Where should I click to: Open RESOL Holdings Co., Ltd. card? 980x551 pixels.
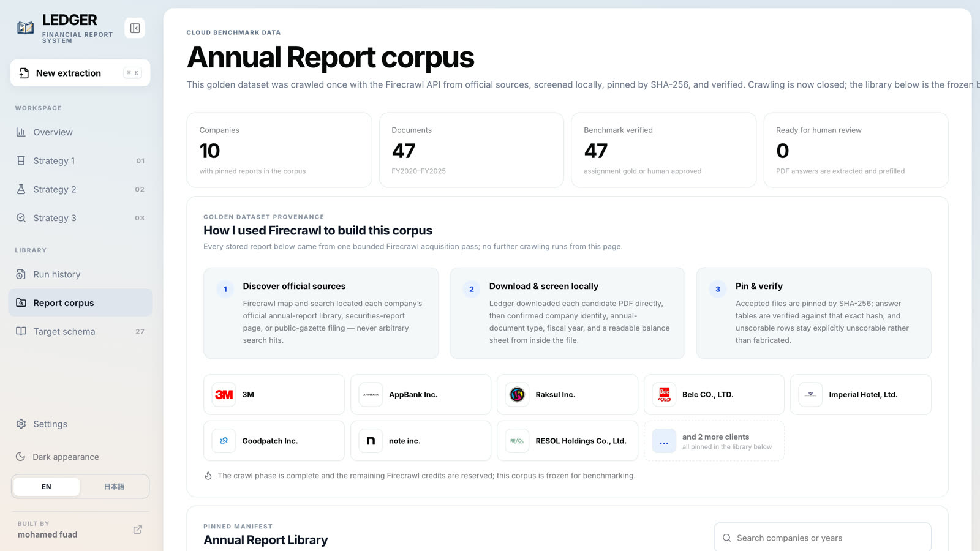[567, 441]
